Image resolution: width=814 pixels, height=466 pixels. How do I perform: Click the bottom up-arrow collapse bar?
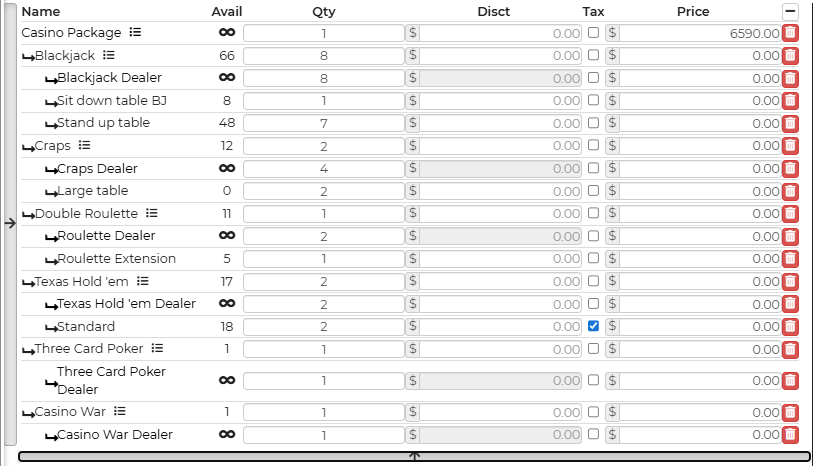[414, 457]
